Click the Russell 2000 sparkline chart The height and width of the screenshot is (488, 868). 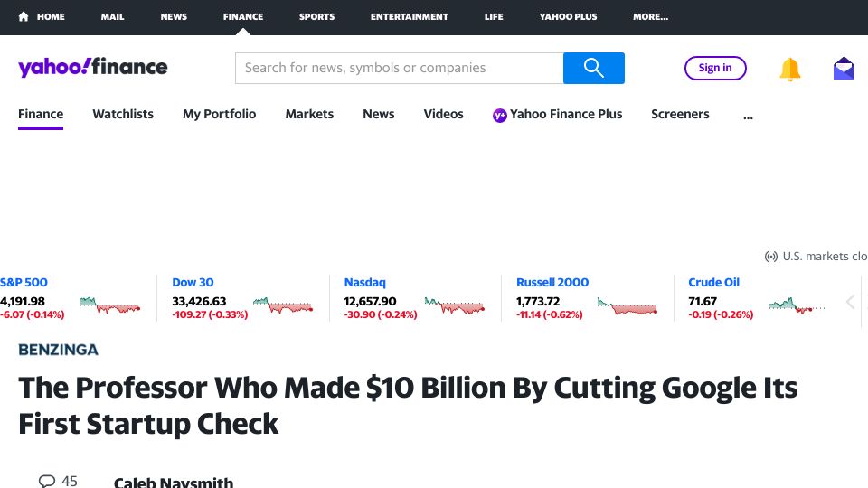pyautogui.click(x=627, y=305)
